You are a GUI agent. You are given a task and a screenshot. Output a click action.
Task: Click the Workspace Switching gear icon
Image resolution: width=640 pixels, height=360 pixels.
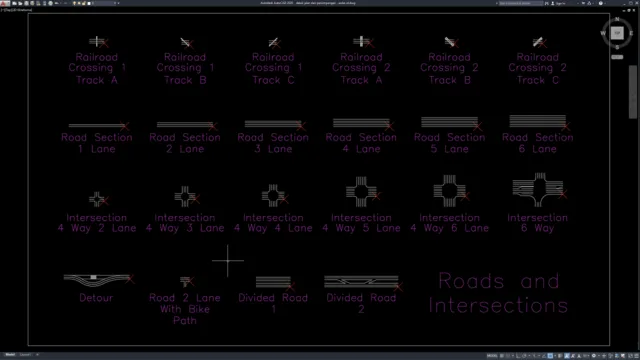594,356
